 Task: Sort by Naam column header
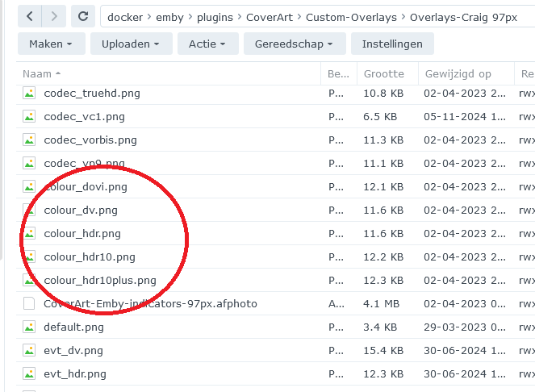click(168, 73)
